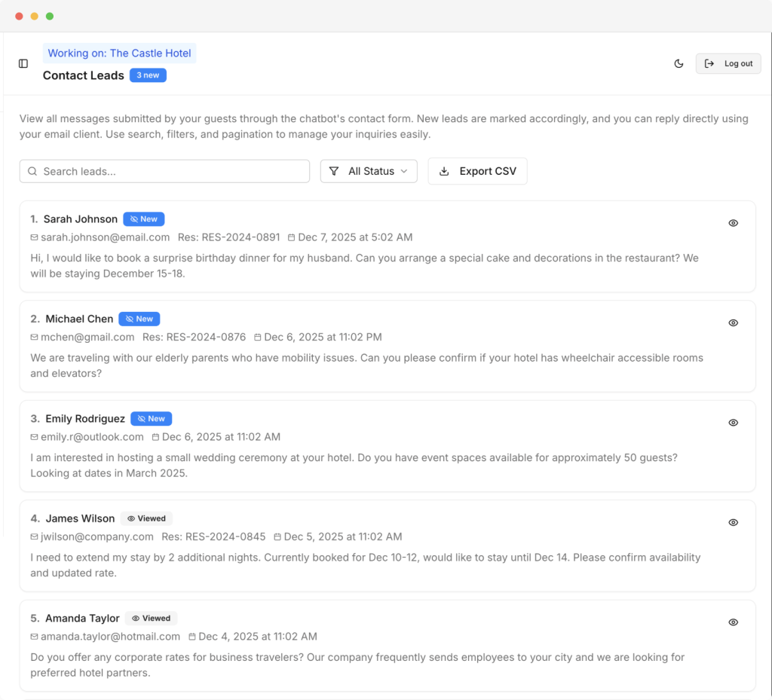Image resolution: width=772 pixels, height=700 pixels.
Task: Click into the Search leads field
Action: pos(173,171)
